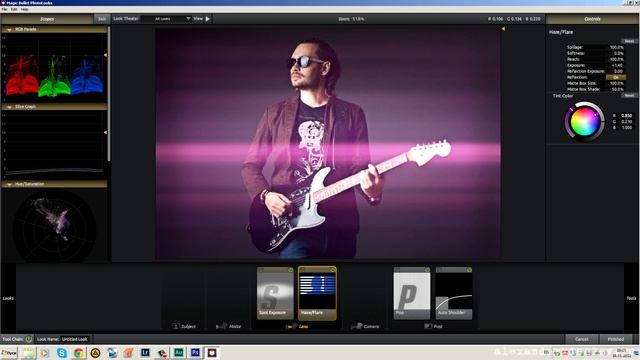Select the Post stage in the tool chain
Image resolution: width=640 pixels, height=360 pixels.
(x=433, y=326)
